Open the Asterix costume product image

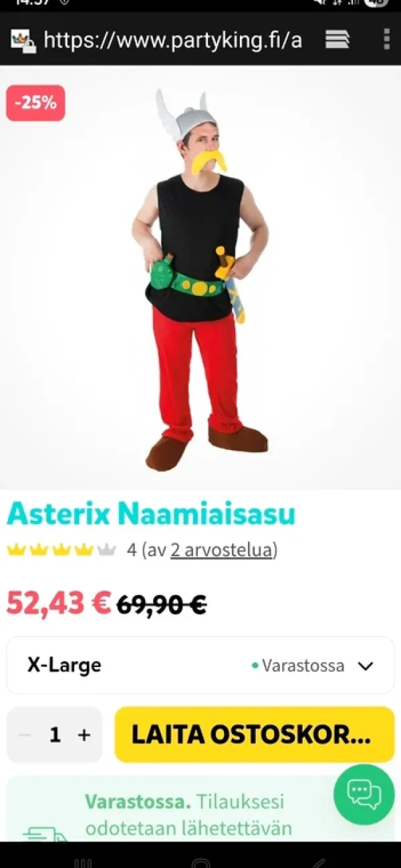click(x=200, y=278)
